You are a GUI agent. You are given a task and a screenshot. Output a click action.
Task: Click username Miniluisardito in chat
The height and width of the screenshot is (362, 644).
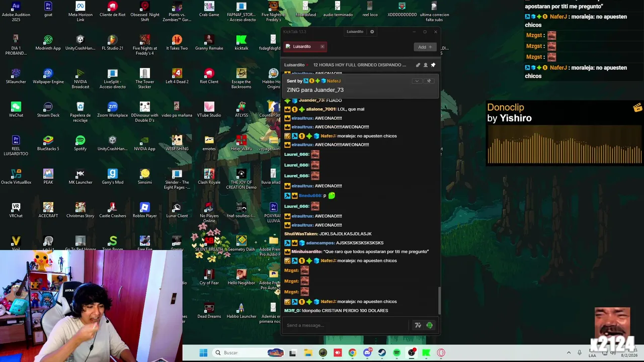tap(307, 251)
